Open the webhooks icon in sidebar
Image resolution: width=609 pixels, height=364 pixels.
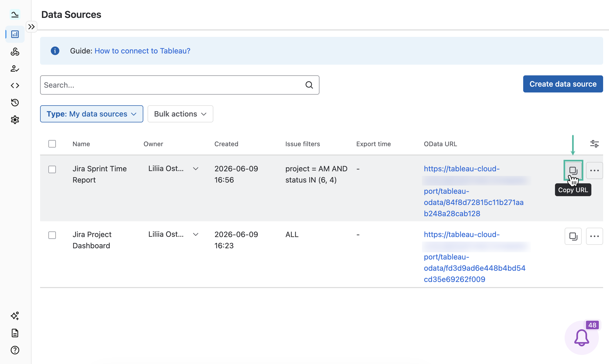(x=15, y=52)
